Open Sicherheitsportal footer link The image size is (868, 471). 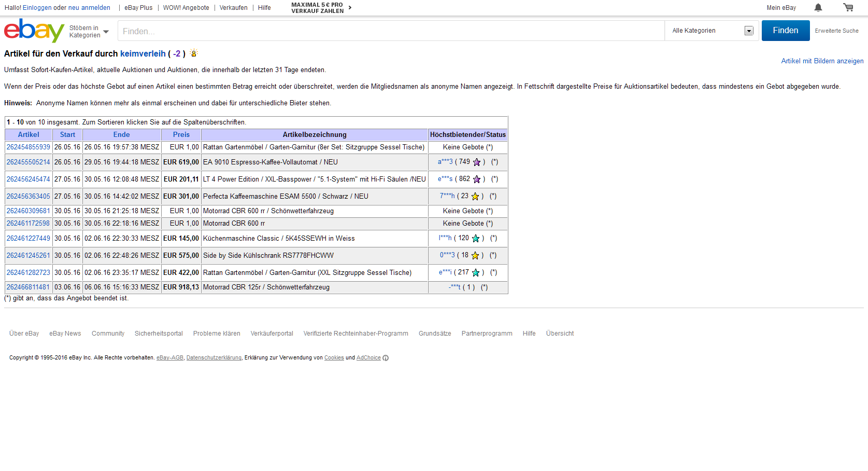click(159, 334)
